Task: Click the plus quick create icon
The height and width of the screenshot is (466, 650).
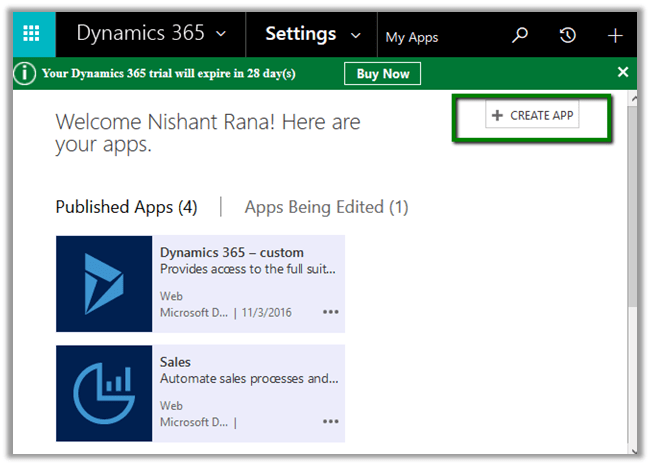Action: click(x=615, y=36)
